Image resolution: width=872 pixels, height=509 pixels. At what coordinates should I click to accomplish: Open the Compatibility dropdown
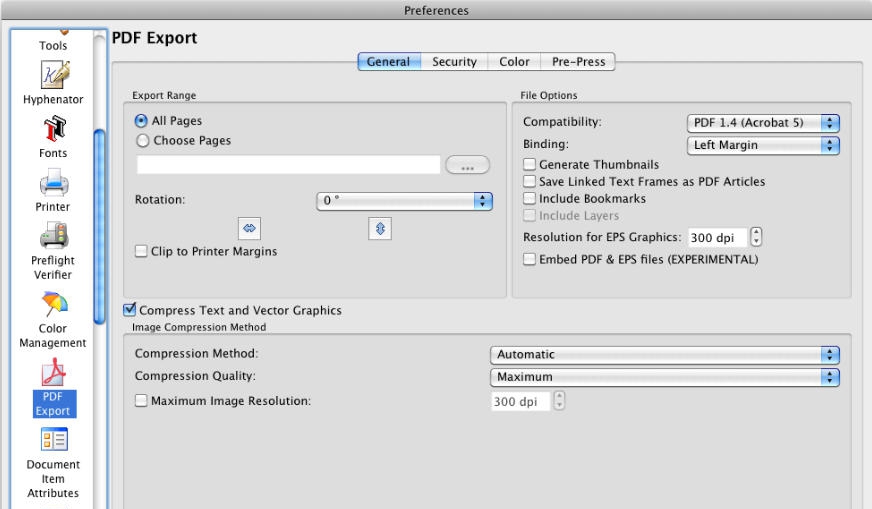[x=763, y=123]
